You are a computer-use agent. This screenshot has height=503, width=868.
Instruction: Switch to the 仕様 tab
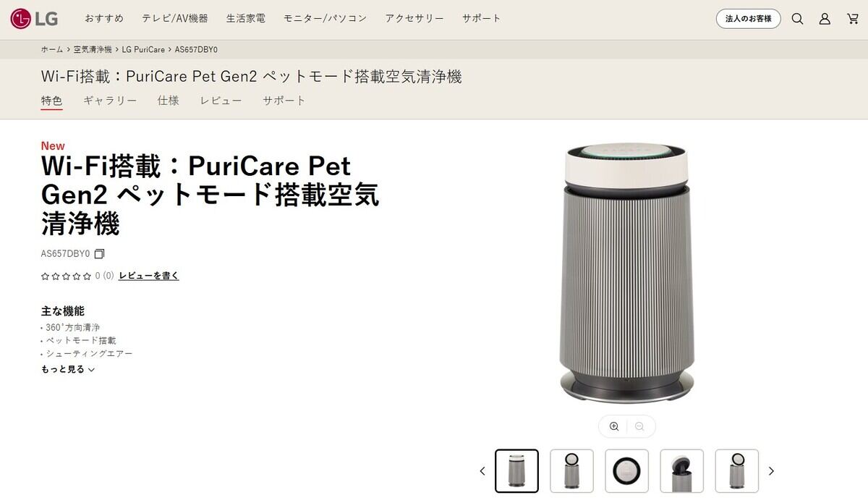168,101
